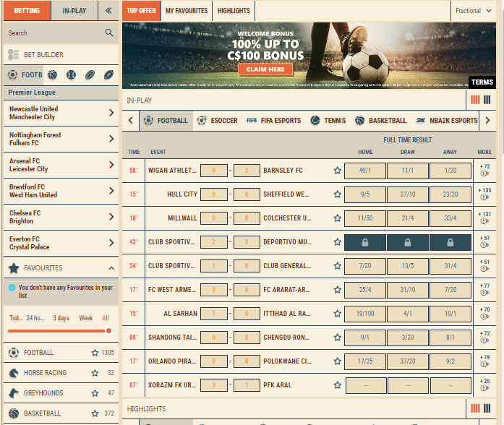Image resolution: width=504 pixels, height=425 pixels.
Task: Click the Search input field
Action: (61, 33)
